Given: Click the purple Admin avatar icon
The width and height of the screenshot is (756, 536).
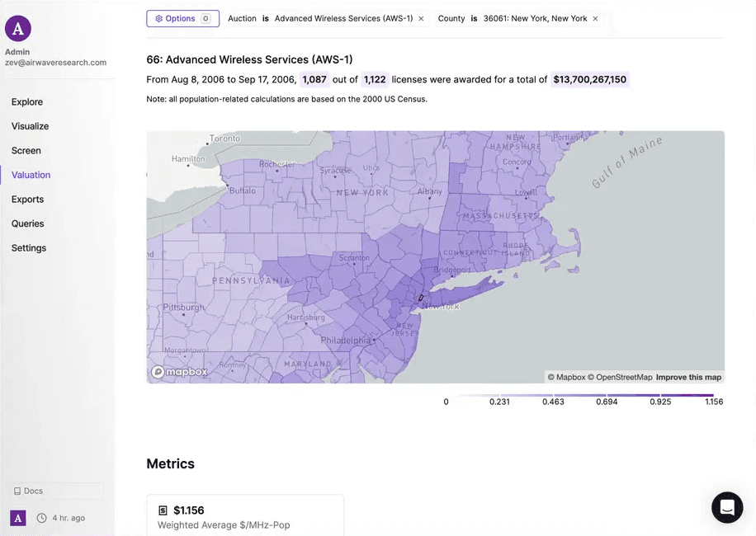Looking at the screenshot, I should pos(18,28).
